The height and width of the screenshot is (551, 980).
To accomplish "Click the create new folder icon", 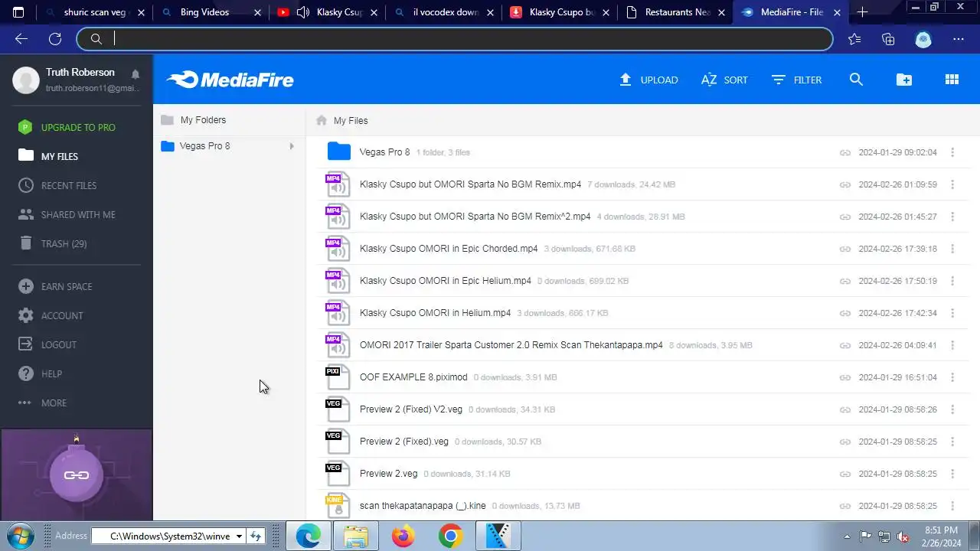I will coord(904,80).
